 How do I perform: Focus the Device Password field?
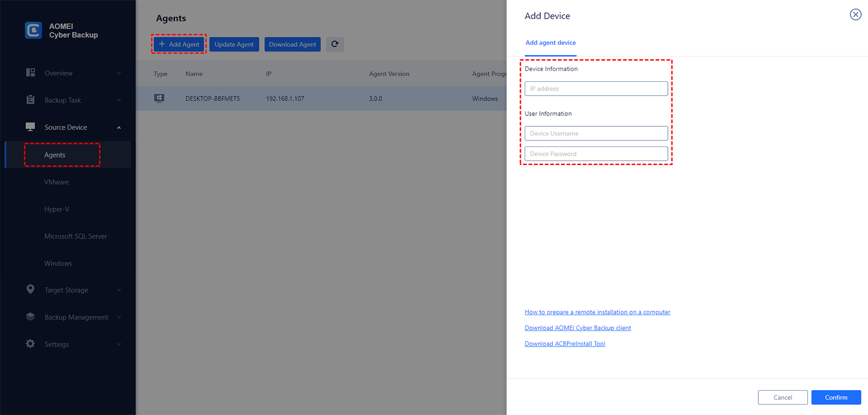(596, 154)
